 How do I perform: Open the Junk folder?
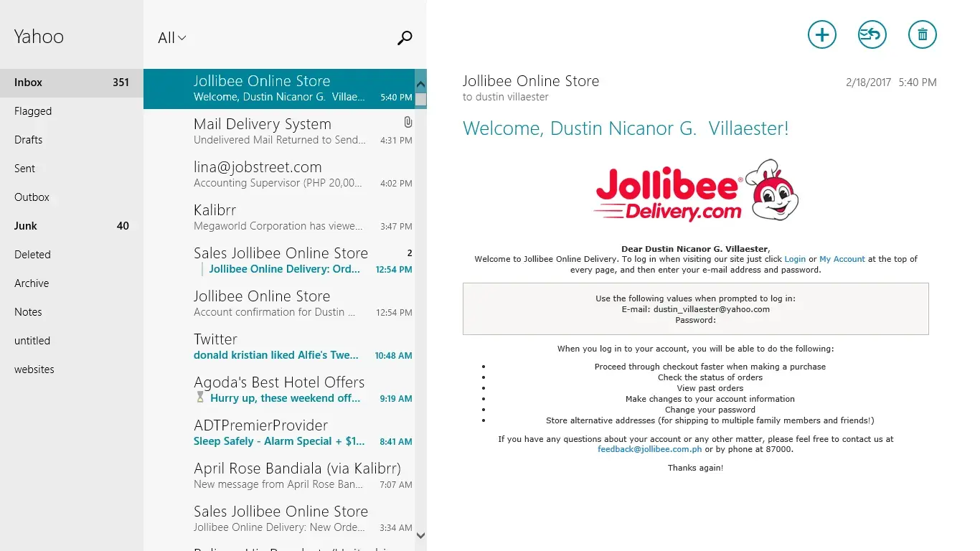(26, 226)
